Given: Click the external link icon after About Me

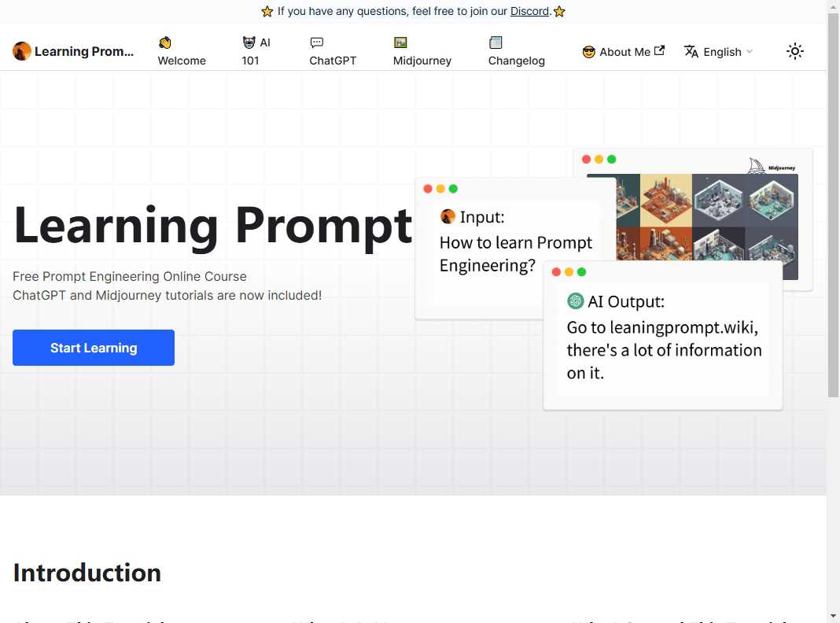Looking at the screenshot, I should click(659, 50).
